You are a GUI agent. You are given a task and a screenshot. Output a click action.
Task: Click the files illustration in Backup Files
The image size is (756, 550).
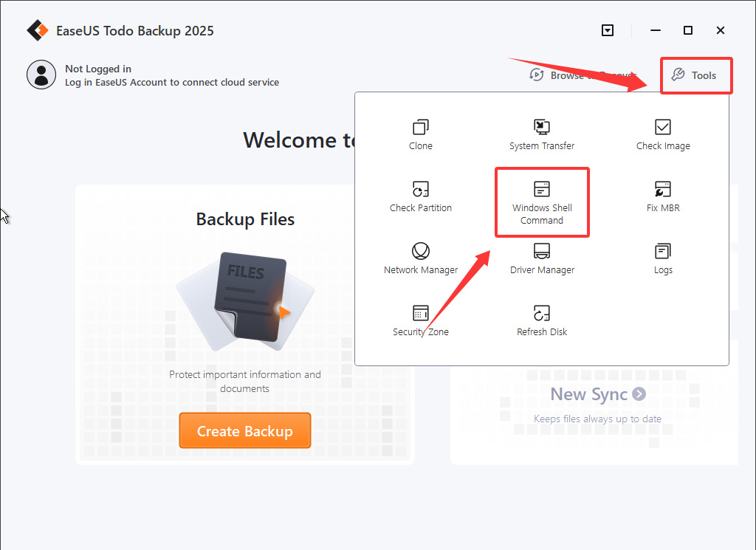pyautogui.click(x=245, y=301)
